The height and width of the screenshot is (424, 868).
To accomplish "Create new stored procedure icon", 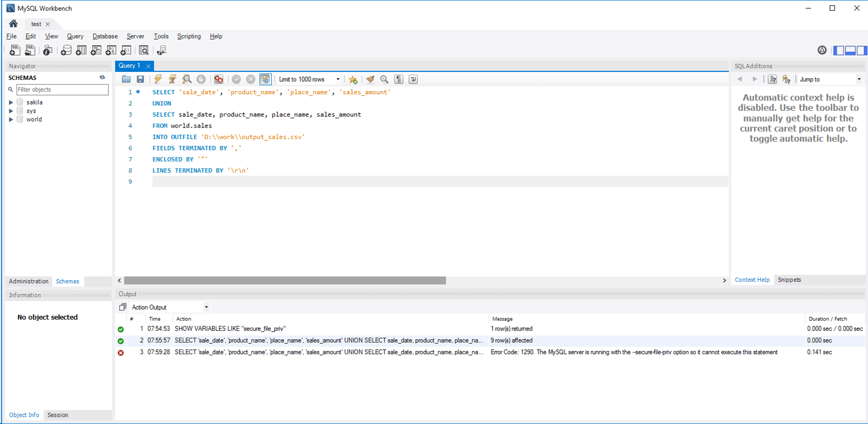I will pyautogui.click(x=111, y=50).
